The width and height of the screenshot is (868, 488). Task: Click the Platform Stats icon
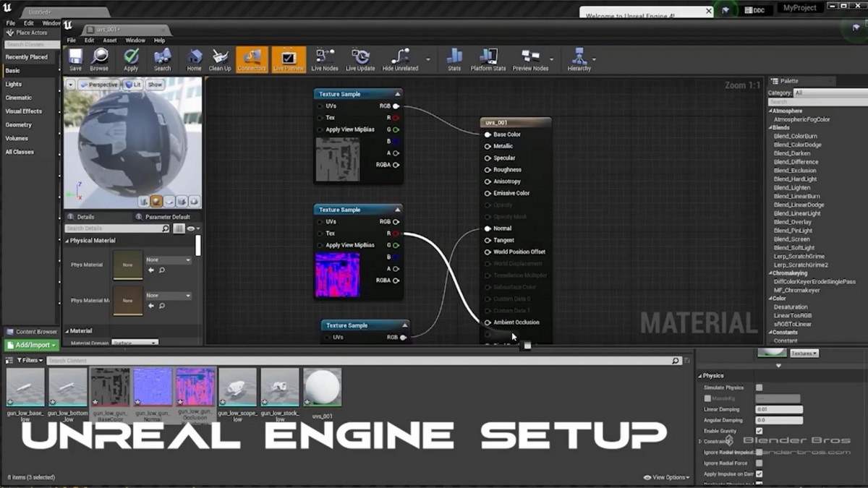click(x=488, y=60)
